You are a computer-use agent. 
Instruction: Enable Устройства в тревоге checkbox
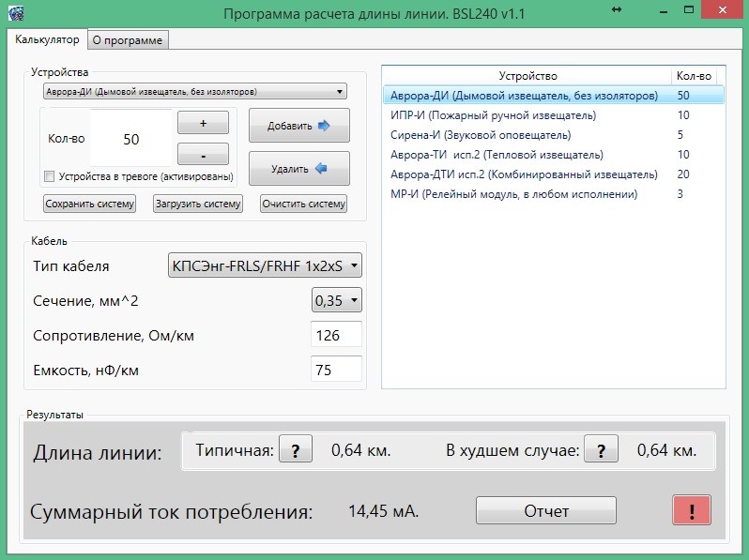click(50, 176)
